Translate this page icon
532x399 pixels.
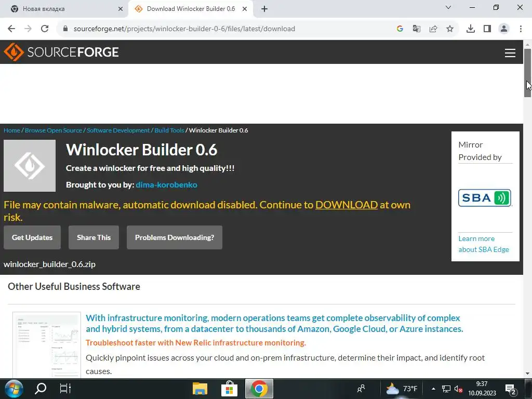pyautogui.click(x=416, y=29)
